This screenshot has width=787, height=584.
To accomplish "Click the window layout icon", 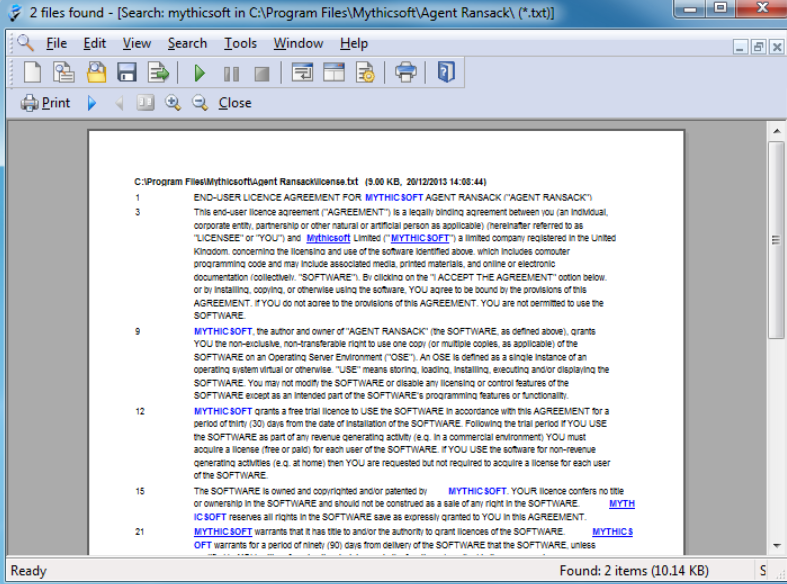I will coord(334,72).
